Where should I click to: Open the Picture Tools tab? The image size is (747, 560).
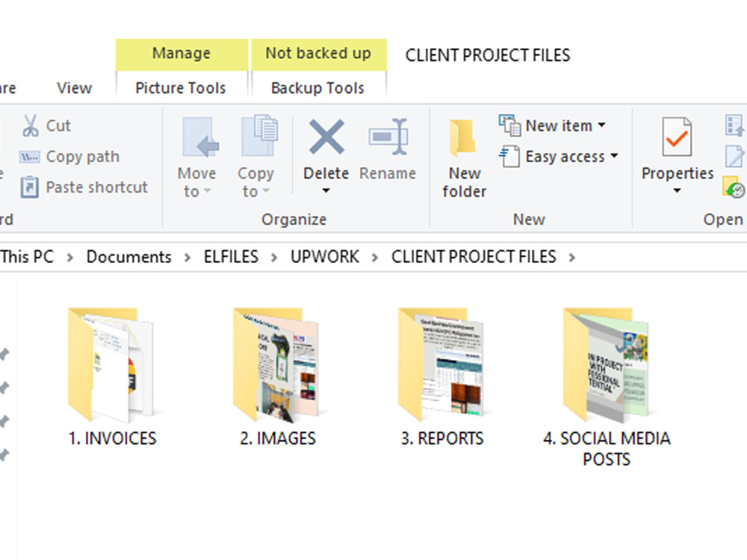(181, 88)
